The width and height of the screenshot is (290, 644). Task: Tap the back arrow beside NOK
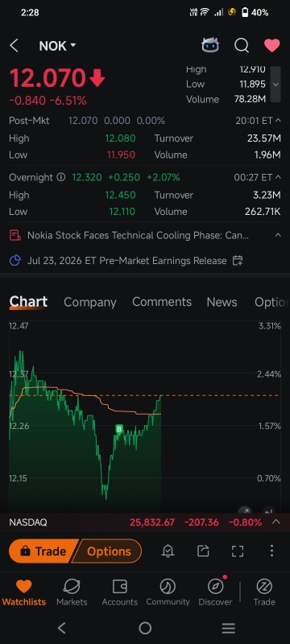click(14, 46)
